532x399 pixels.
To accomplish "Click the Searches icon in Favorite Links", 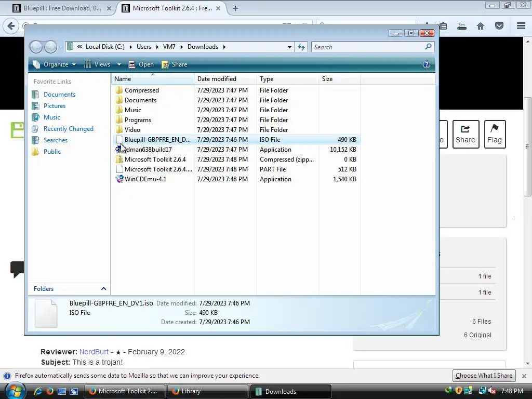I will tap(36, 140).
